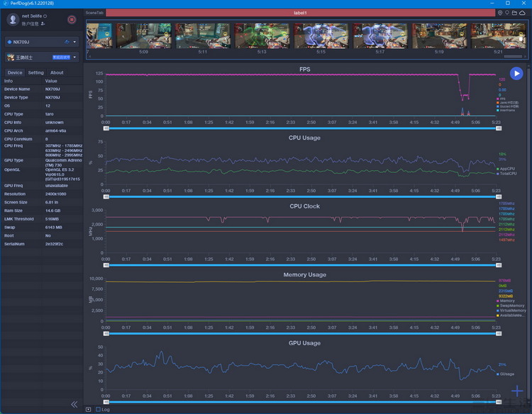This screenshot has height=414, width=532.
Task: Click the Resolution value 2400x1080
Action: point(55,194)
